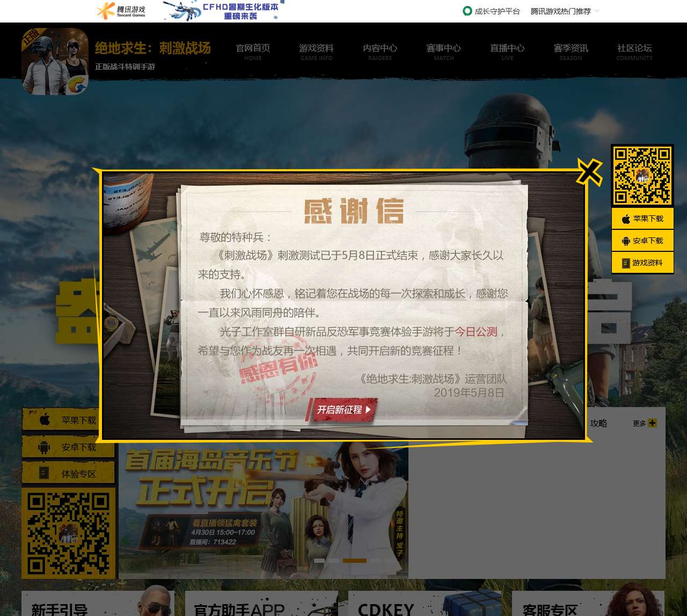Viewport: 687px width, 616px height.
Task: Select the active orange carousel indicator
Action: coord(354,561)
